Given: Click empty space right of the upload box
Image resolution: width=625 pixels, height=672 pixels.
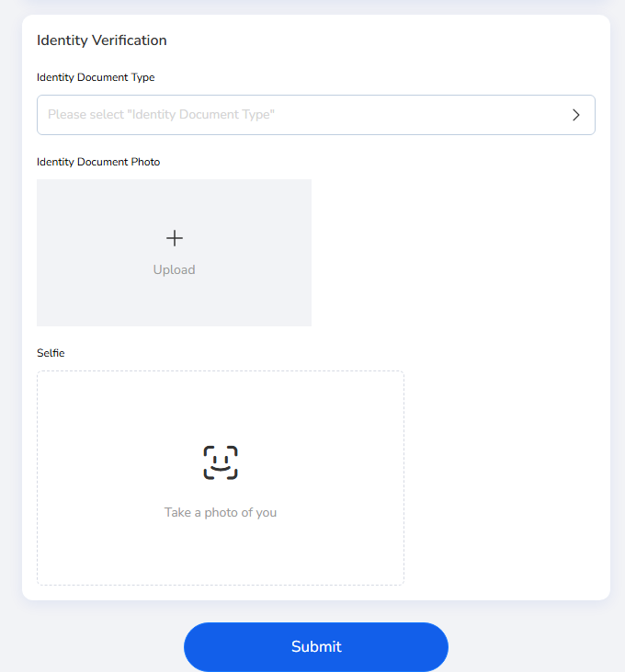Looking at the screenshot, I should point(454,253).
